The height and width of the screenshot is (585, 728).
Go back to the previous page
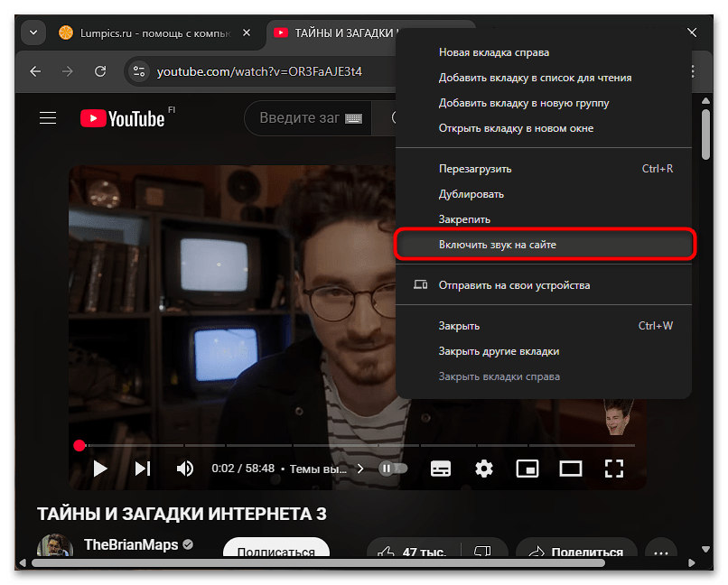[35, 71]
